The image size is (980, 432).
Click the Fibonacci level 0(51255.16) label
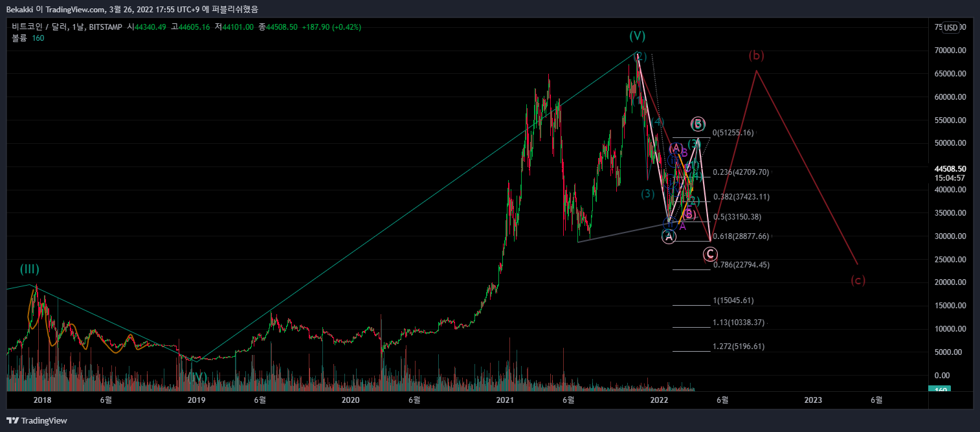pyautogui.click(x=733, y=133)
